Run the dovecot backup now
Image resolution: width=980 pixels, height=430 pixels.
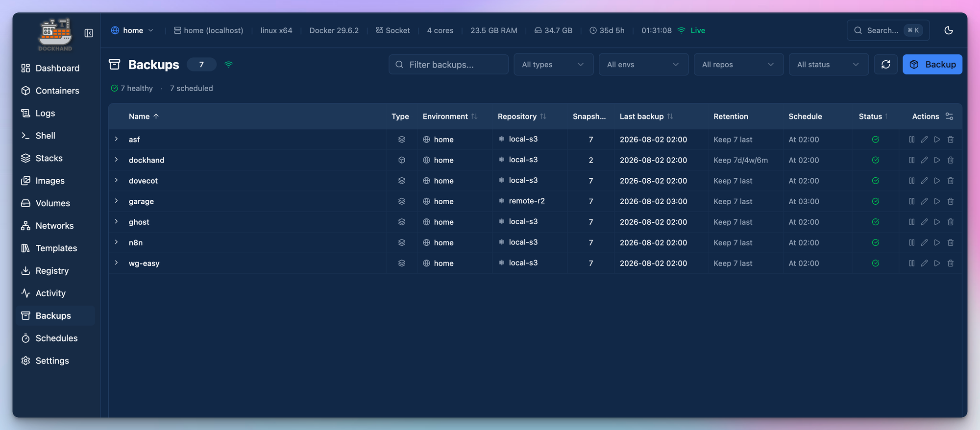(x=937, y=181)
